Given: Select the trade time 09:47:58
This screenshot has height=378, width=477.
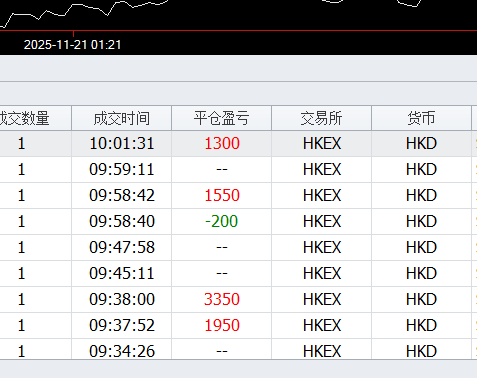Looking at the screenshot, I should 122,247.
